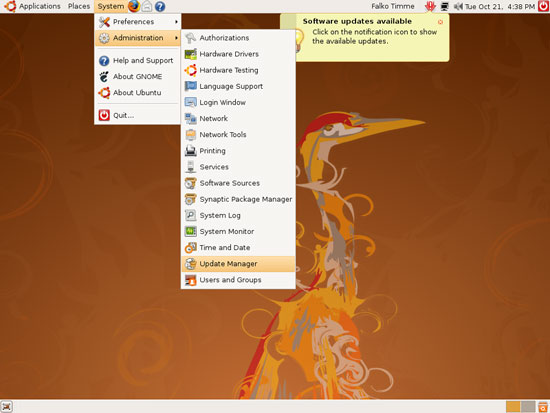Open System Monitor from the submenu

coord(238,232)
